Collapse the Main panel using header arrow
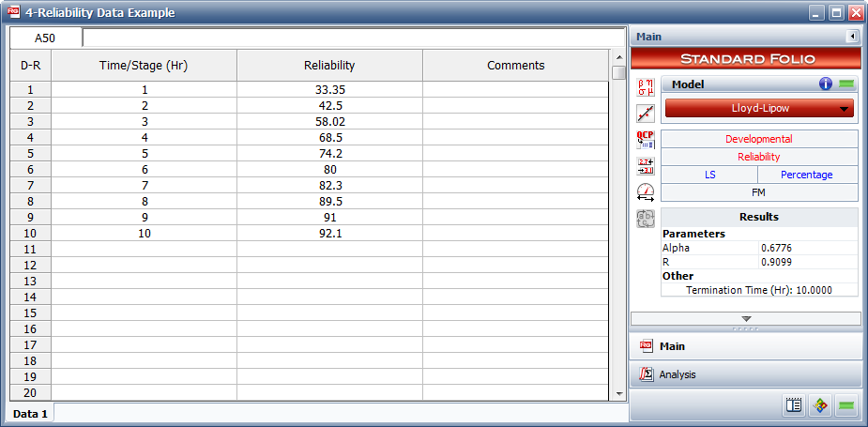Screen dimensions: 868x427 (852, 37)
